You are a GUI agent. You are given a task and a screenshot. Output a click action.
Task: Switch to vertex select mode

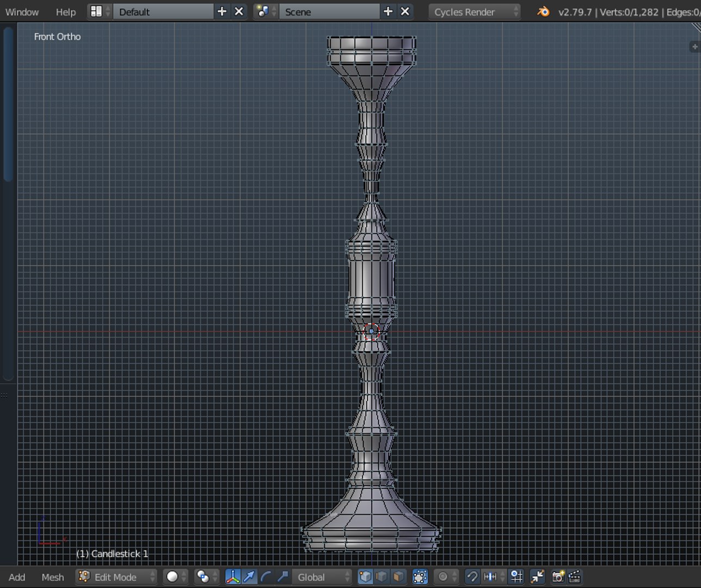click(366, 577)
